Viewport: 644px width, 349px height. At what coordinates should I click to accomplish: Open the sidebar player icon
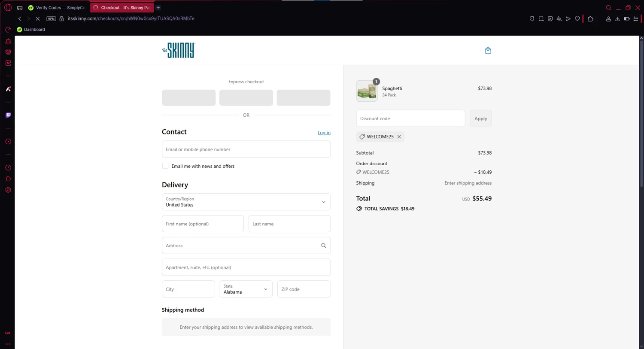click(8, 142)
